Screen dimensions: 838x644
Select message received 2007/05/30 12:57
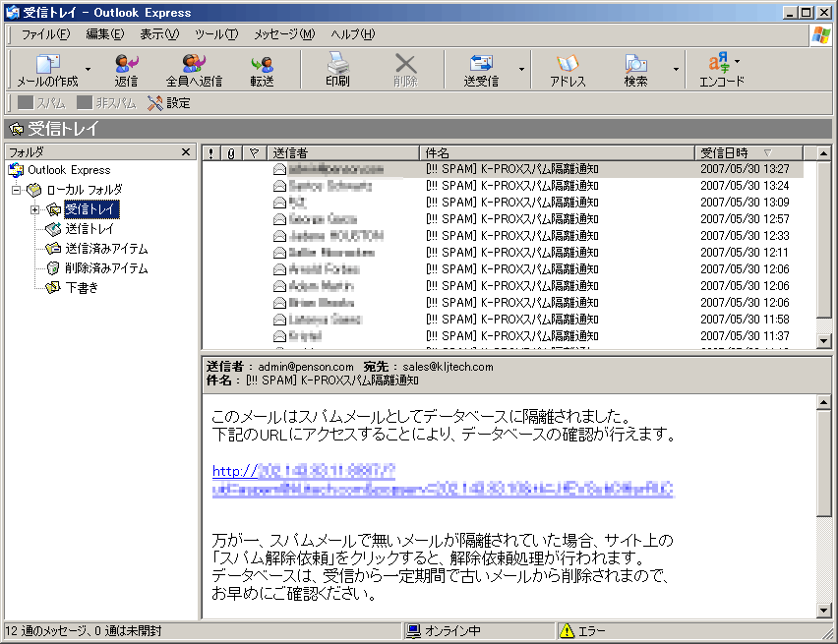[x=503, y=219]
